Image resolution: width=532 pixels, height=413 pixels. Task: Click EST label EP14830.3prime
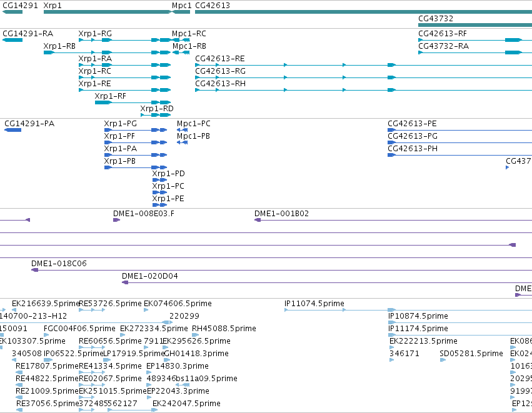point(178,367)
